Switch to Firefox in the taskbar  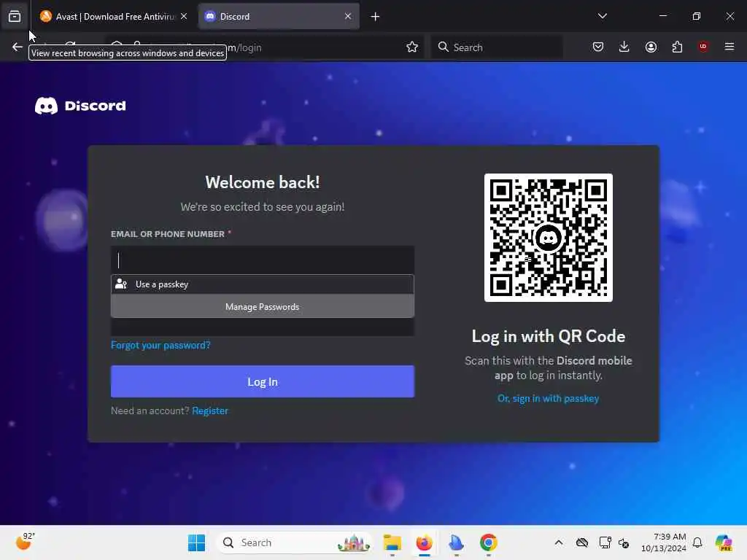coord(424,542)
